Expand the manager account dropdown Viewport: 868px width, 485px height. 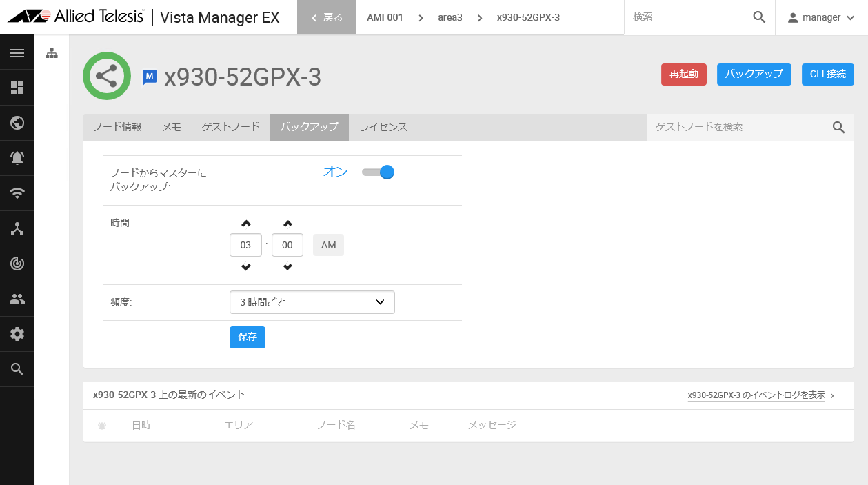[850, 18]
